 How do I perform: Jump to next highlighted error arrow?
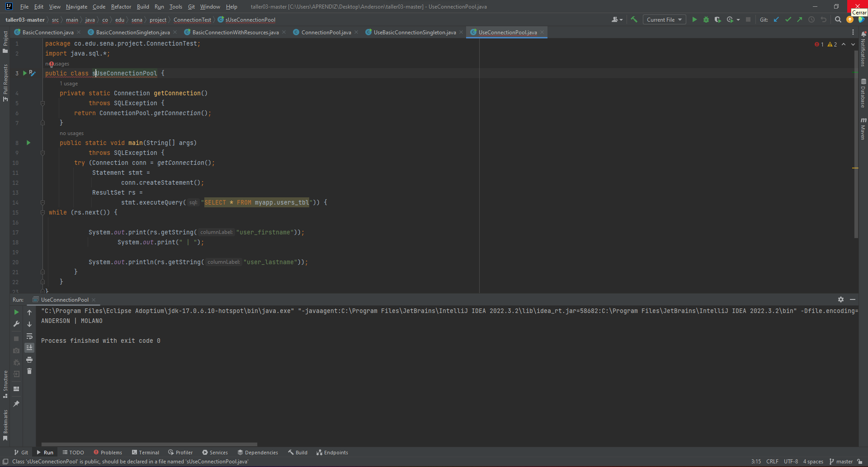click(x=853, y=44)
